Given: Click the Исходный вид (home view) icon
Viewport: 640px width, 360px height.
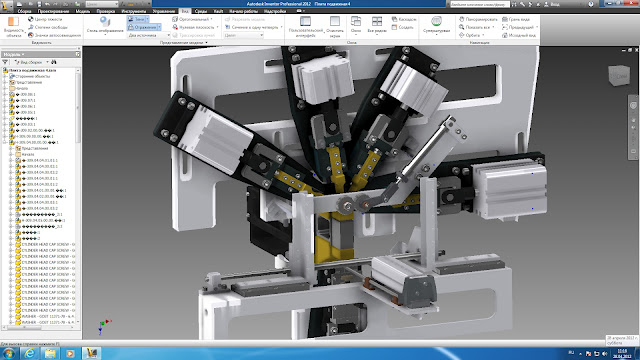Looking at the screenshot, I should click(504, 36).
